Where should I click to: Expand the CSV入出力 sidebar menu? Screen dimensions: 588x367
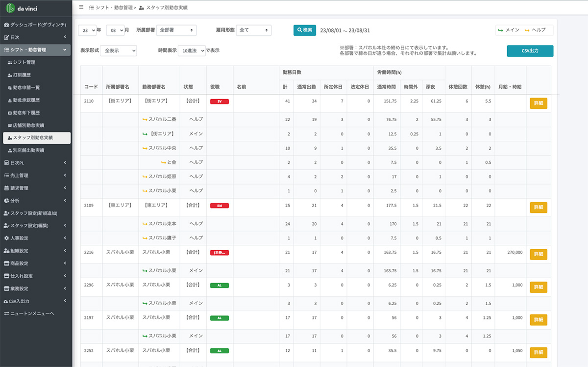[36, 301]
